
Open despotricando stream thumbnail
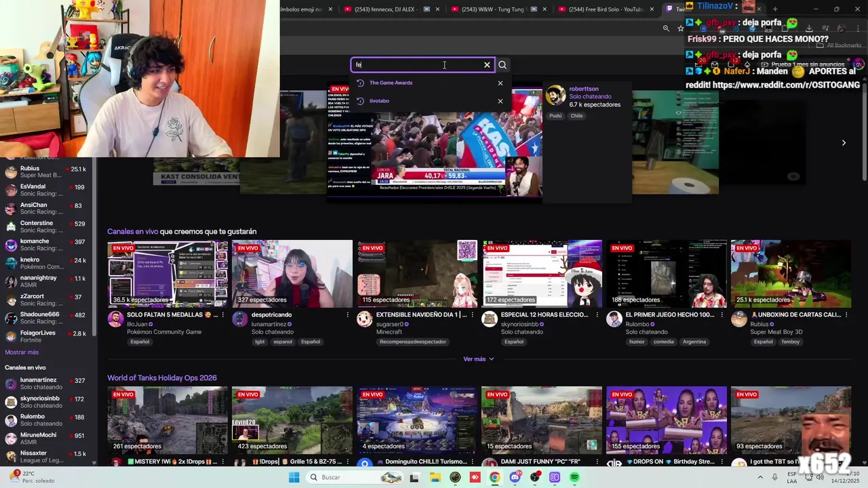point(292,274)
